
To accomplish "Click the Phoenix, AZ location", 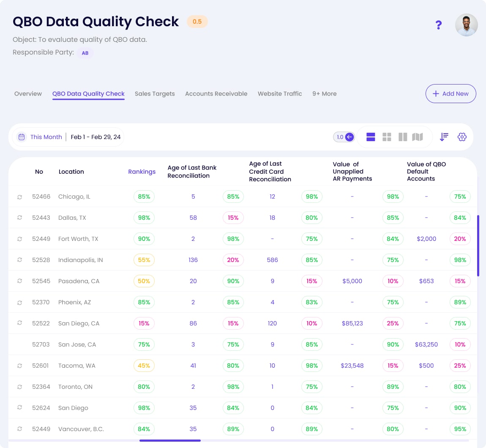I will [75, 302].
